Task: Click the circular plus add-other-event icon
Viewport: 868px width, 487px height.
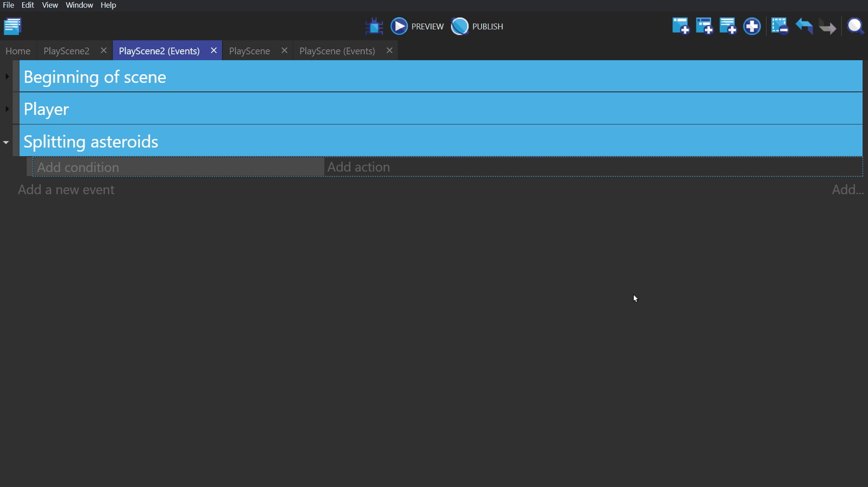Action: (x=752, y=26)
